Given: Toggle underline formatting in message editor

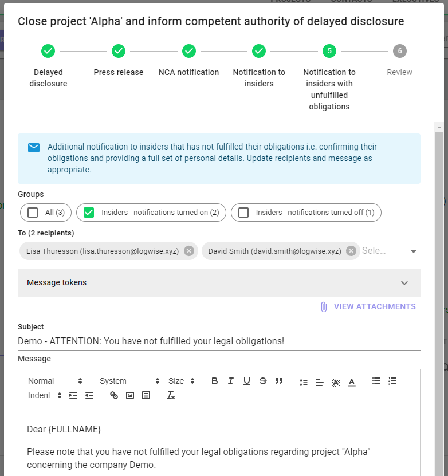Looking at the screenshot, I should tap(247, 381).
